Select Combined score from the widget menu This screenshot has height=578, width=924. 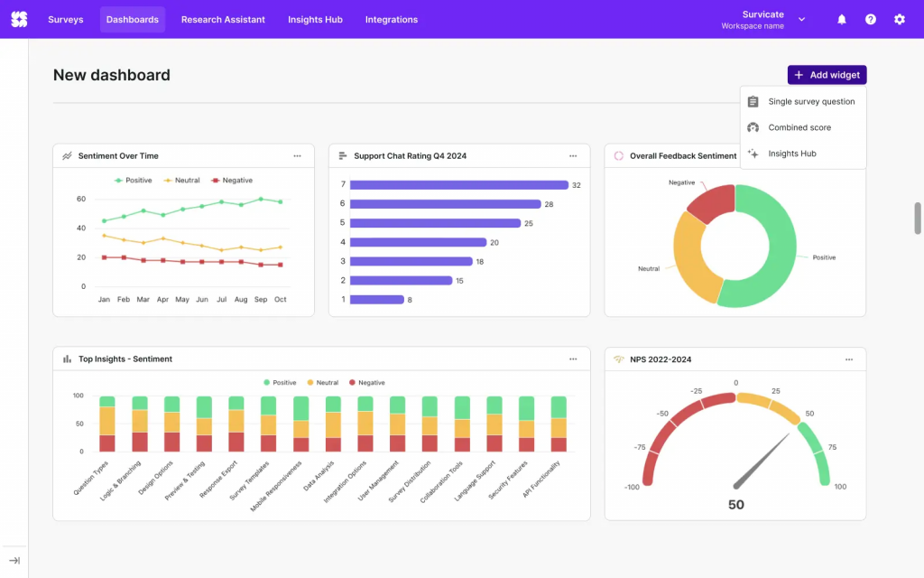(798, 127)
